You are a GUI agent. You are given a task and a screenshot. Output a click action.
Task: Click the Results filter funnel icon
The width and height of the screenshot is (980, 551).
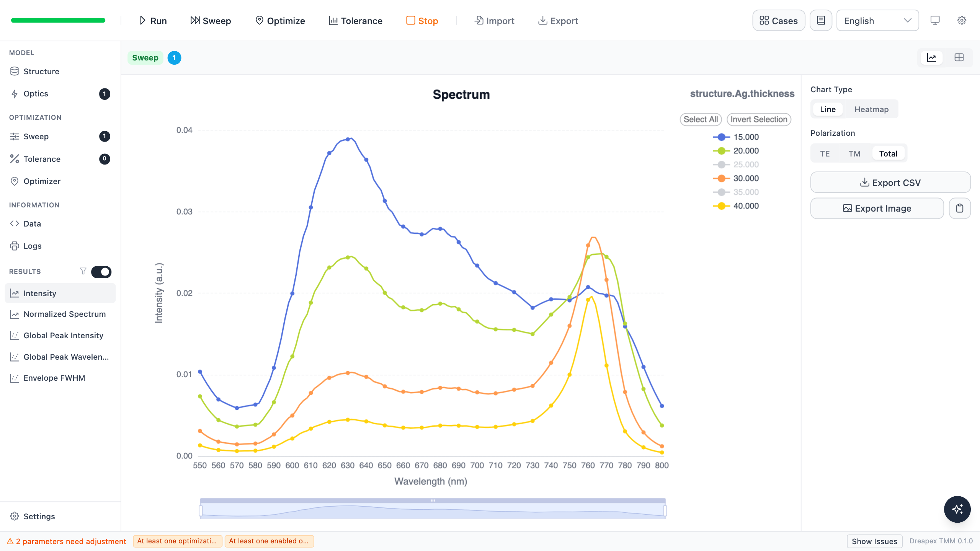(x=83, y=271)
